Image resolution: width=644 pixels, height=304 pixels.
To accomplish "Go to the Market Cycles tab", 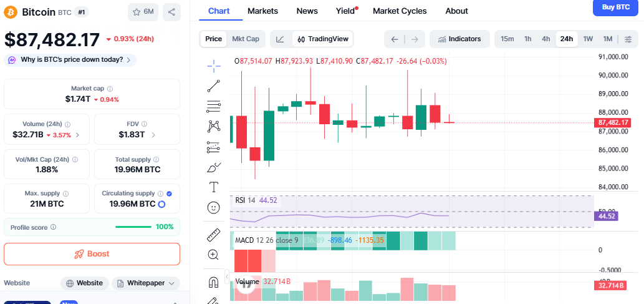I will (400, 11).
